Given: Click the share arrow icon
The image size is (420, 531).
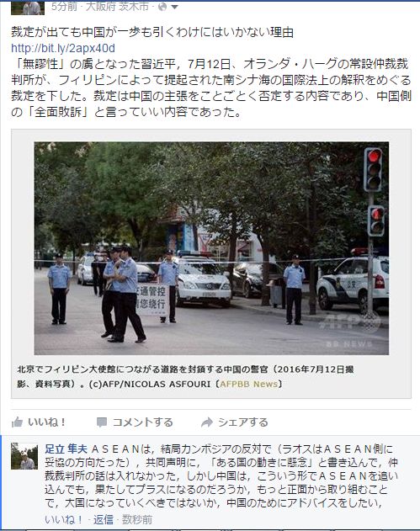Looking at the screenshot, I should pyautogui.click(x=207, y=422).
